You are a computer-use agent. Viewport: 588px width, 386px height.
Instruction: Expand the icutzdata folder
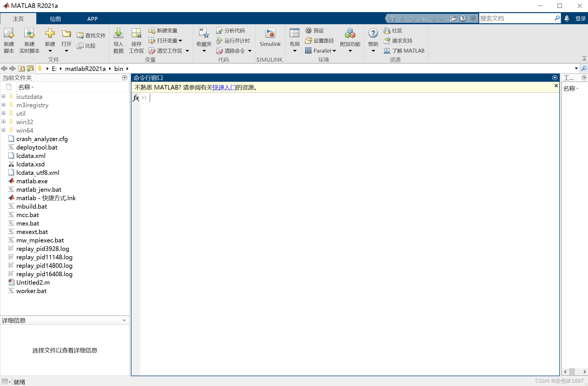(4, 97)
